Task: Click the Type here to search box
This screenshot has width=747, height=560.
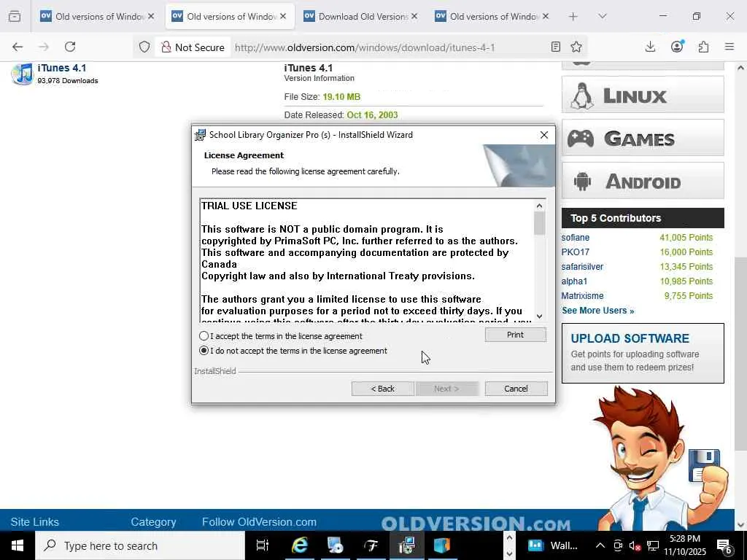Action: tap(140, 545)
